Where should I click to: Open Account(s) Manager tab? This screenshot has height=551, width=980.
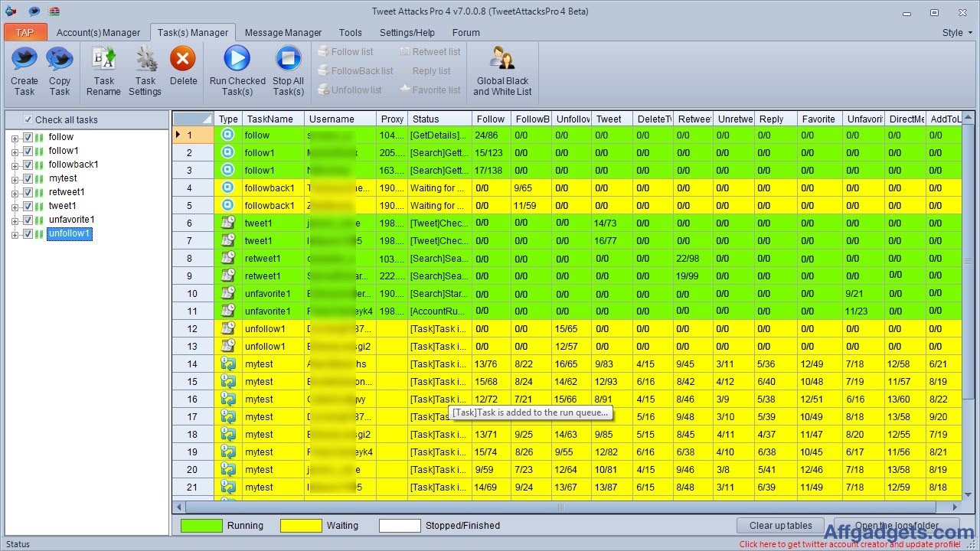pyautogui.click(x=98, y=33)
